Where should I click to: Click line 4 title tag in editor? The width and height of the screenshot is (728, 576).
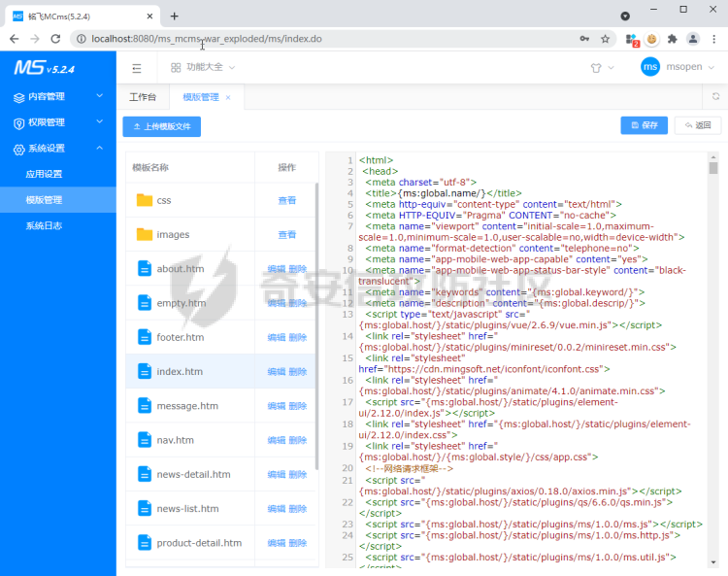click(444, 193)
